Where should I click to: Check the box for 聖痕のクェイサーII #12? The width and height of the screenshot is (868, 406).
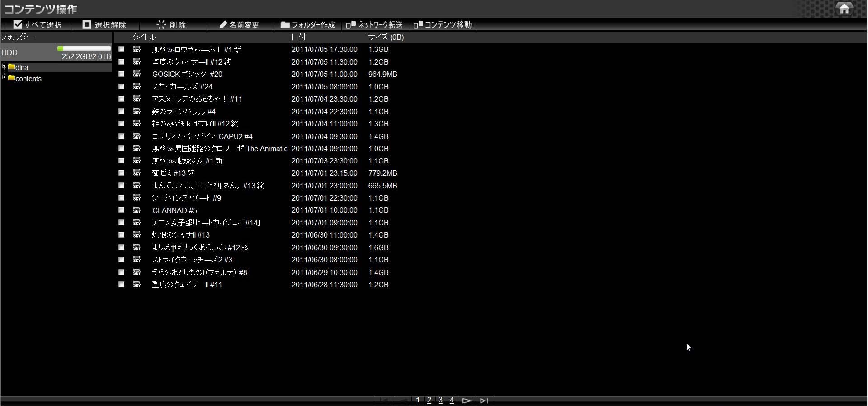pos(121,61)
